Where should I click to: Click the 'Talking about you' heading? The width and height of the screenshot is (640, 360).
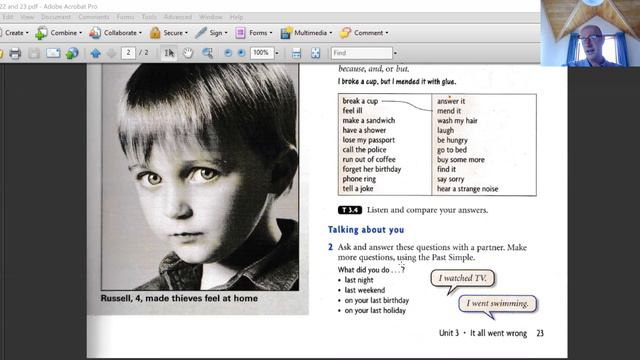[x=366, y=230]
